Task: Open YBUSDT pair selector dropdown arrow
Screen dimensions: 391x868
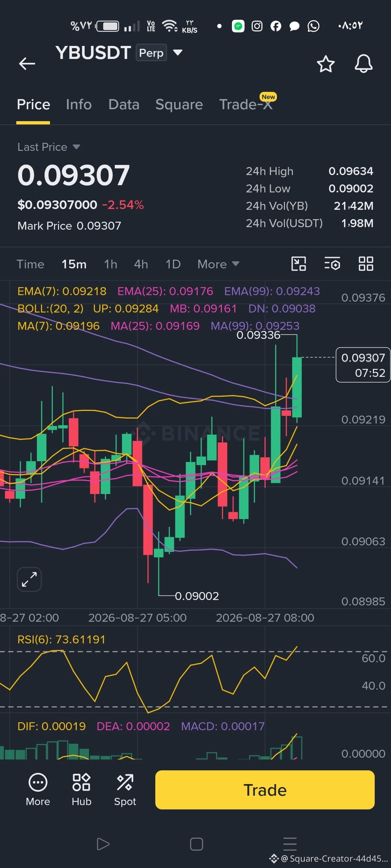Action: 177,52
